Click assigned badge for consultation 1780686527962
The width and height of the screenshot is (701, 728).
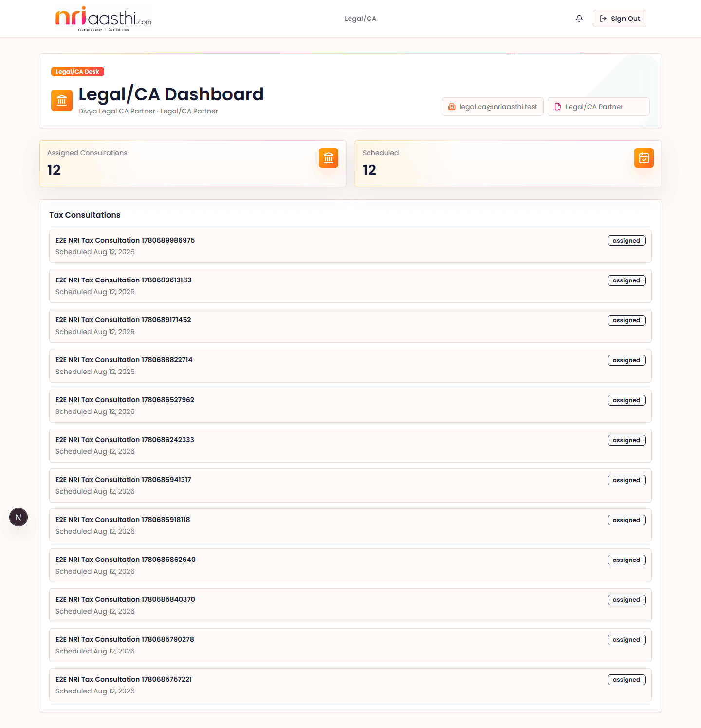click(x=627, y=400)
